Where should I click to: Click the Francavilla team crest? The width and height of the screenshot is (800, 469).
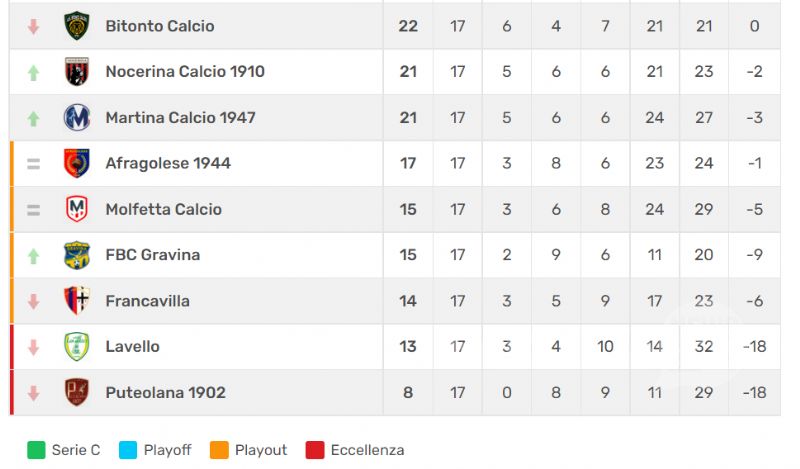pos(77,301)
